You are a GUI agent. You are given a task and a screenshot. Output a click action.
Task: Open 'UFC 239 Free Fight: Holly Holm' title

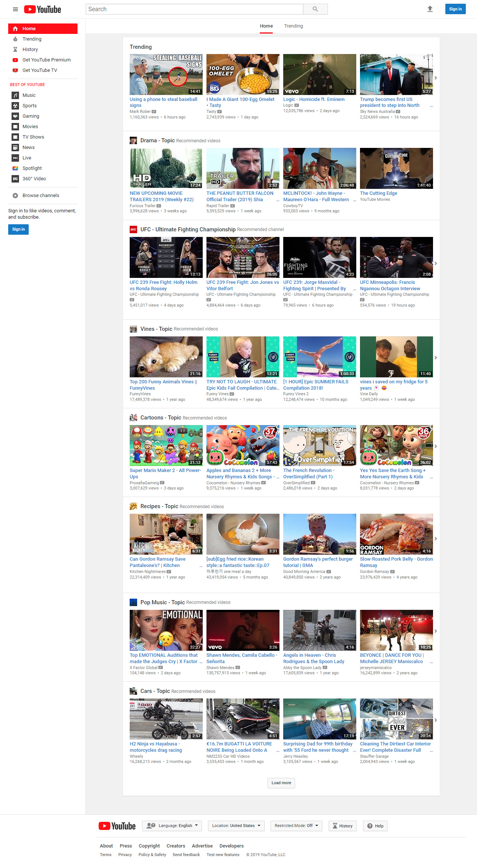(x=164, y=285)
